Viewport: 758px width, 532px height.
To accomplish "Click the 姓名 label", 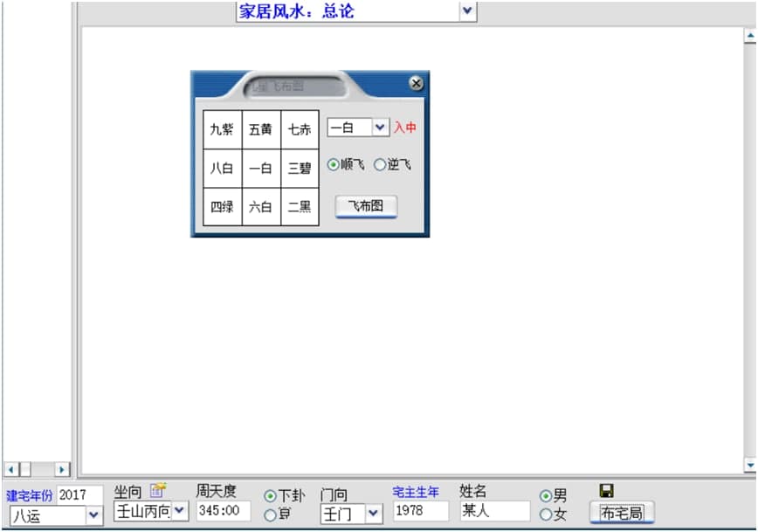I will coord(473,491).
